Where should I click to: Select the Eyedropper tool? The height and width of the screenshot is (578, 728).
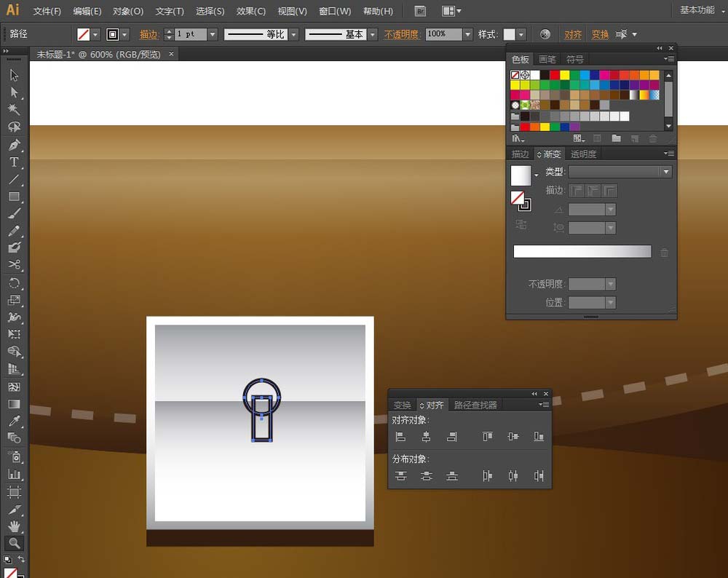[14, 421]
